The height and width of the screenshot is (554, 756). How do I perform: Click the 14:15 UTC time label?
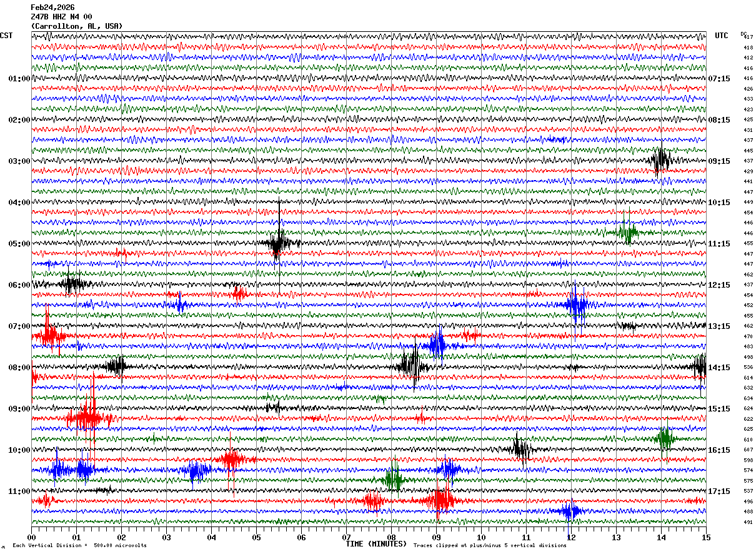tap(719, 368)
